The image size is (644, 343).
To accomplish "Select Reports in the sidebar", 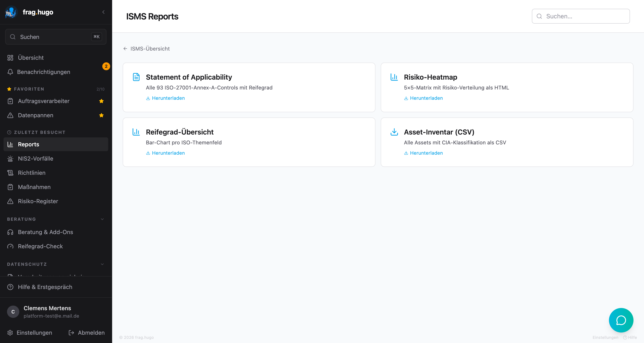I will click(56, 144).
